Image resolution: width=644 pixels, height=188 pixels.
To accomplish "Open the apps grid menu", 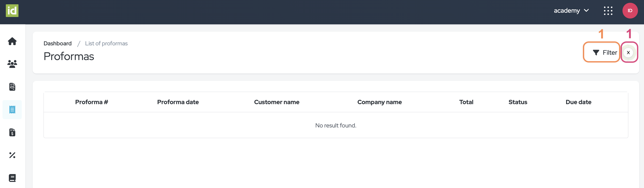I will pos(608,11).
